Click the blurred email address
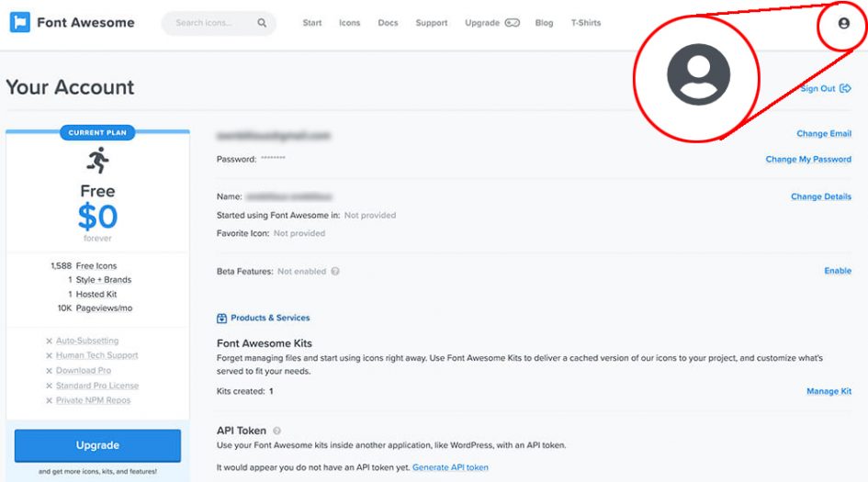Screen dimensions: 868x482 click(274, 136)
